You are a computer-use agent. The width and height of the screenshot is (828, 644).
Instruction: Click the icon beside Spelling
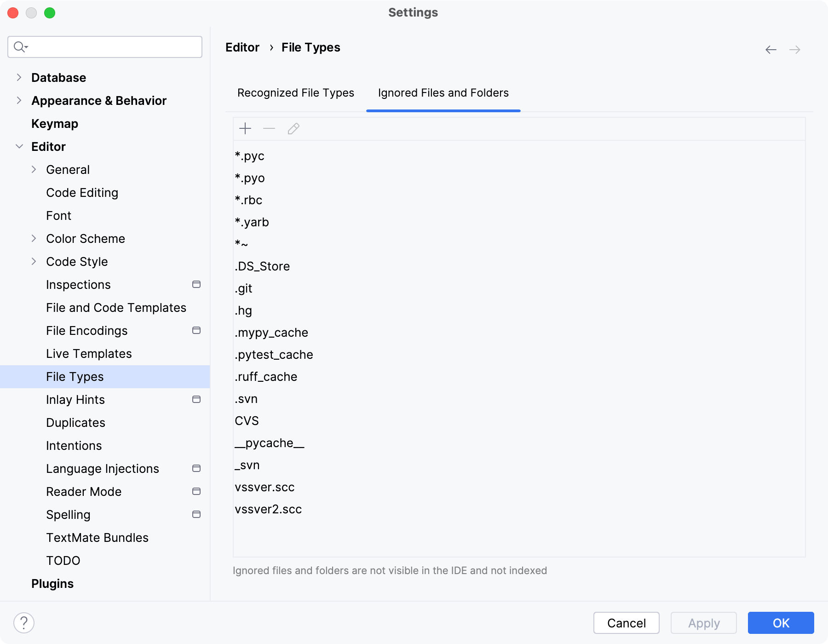(196, 514)
